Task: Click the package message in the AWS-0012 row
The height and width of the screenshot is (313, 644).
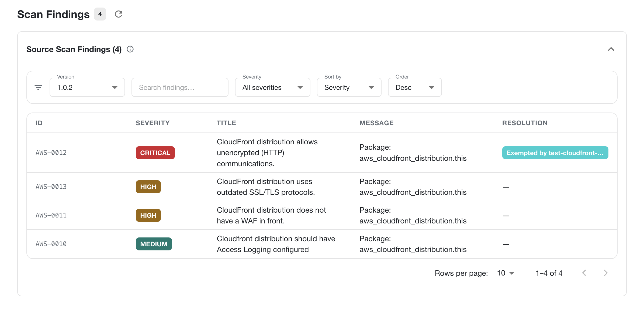Action: (x=413, y=153)
